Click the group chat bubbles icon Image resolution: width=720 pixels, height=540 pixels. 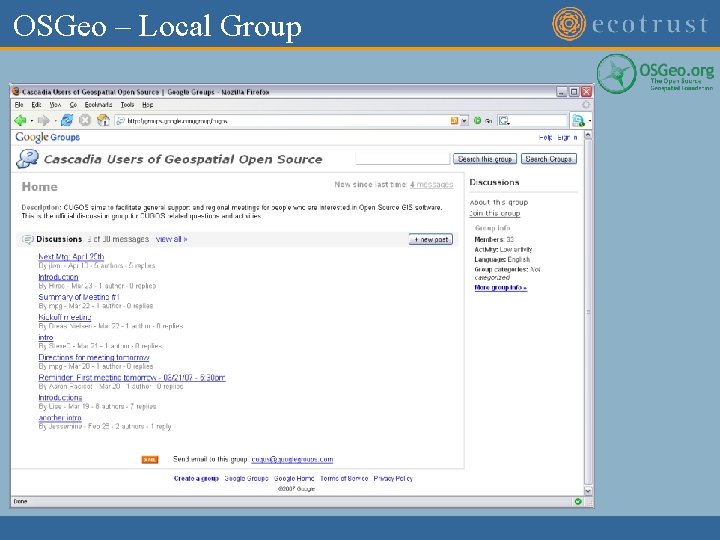click(28, 159)
